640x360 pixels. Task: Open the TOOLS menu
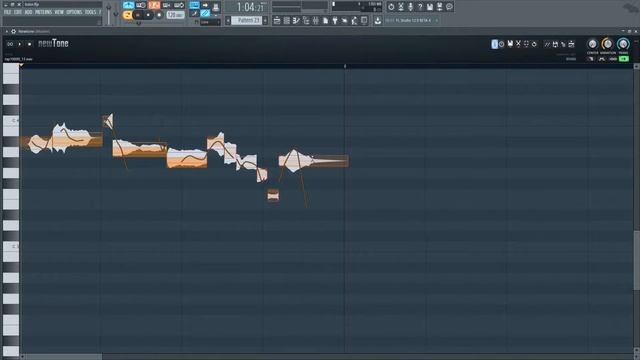click(x=90, y=12)
